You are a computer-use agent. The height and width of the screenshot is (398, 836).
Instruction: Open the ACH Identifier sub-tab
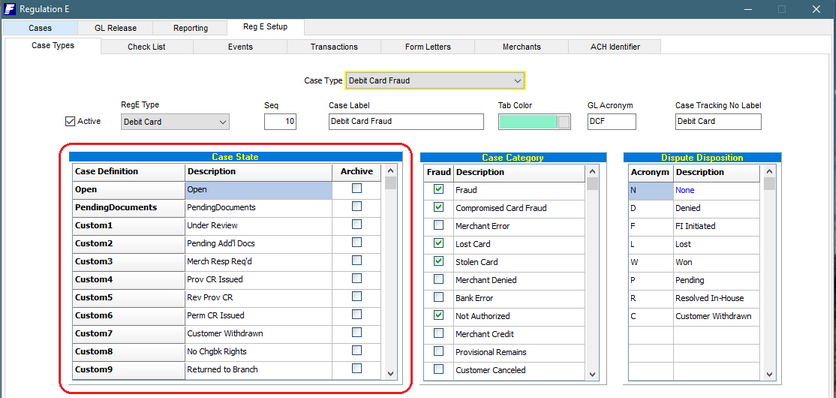pos(615,47)
